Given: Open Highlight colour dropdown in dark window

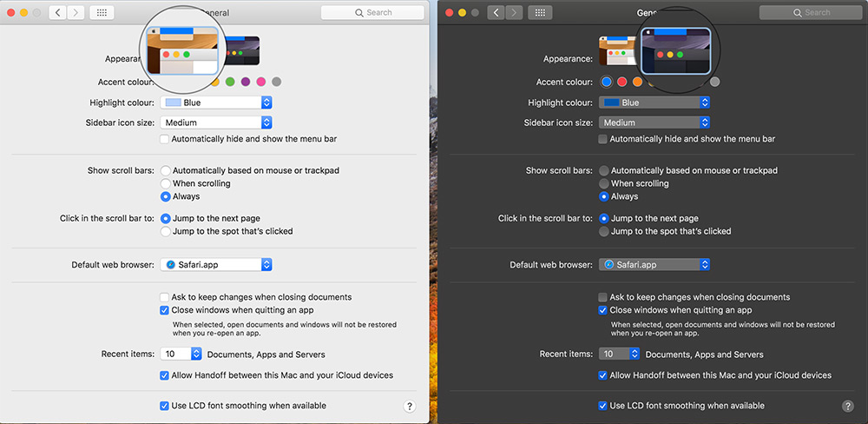Looking at the screenshot, I should click(x=654, y=103).
